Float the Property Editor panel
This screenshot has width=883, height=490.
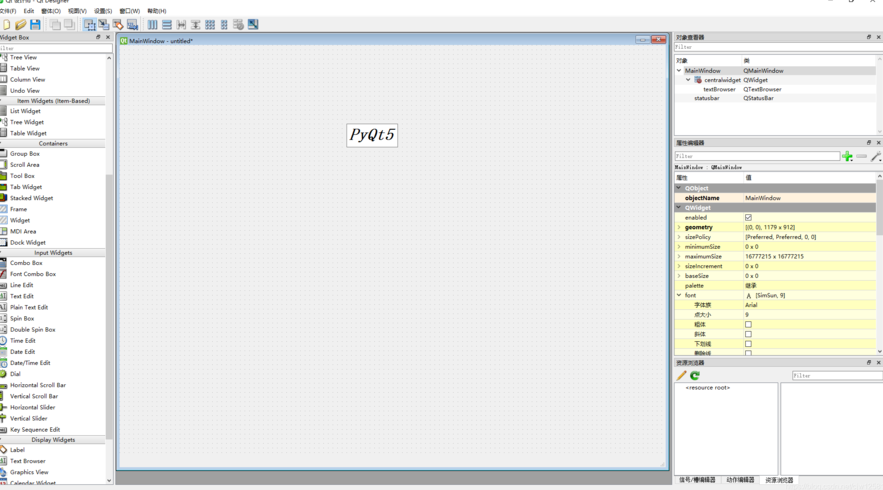coord(868,142)
